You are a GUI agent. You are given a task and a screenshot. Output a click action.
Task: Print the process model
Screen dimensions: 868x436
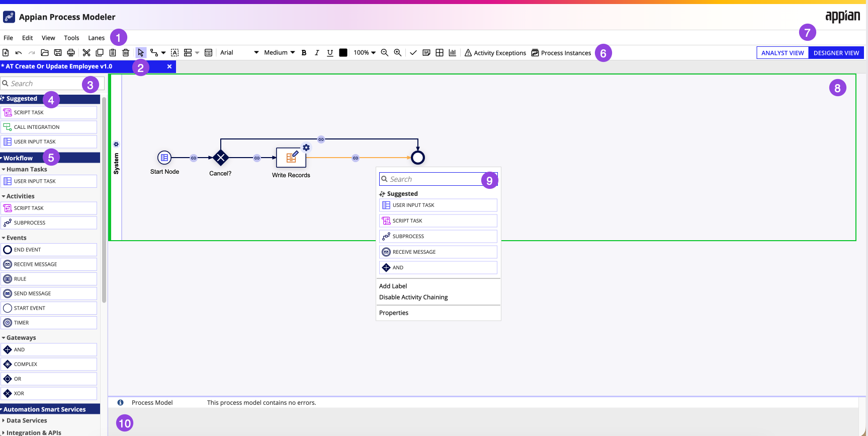tap(71, 52)
